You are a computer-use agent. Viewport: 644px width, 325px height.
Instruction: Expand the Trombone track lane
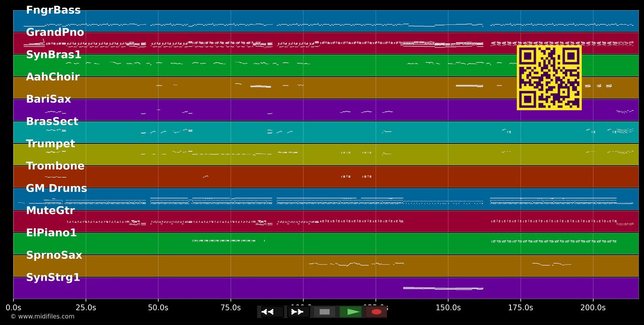point(55,166)
